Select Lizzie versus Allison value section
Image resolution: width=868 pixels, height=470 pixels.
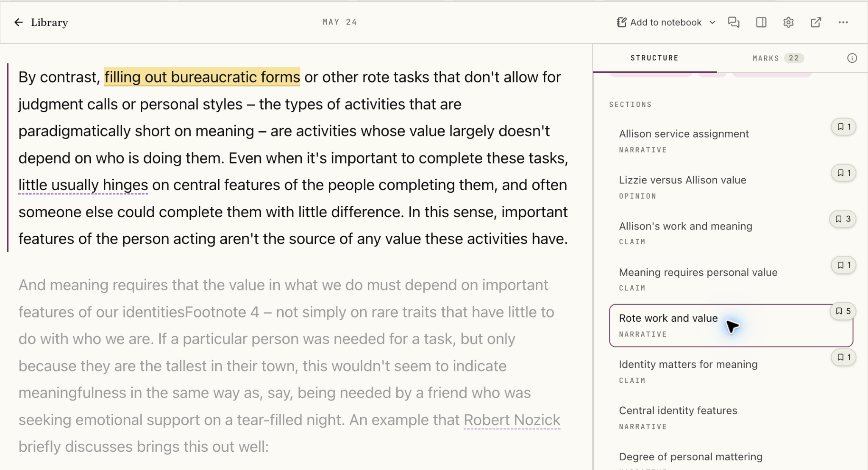pyautogui.click(x=731, y=188)
